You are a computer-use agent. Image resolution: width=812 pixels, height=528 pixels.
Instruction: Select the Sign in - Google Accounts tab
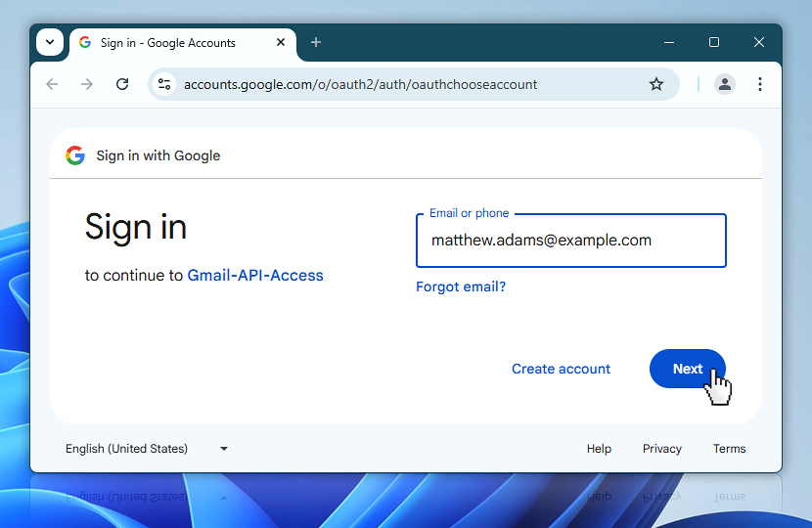[183, 43]
